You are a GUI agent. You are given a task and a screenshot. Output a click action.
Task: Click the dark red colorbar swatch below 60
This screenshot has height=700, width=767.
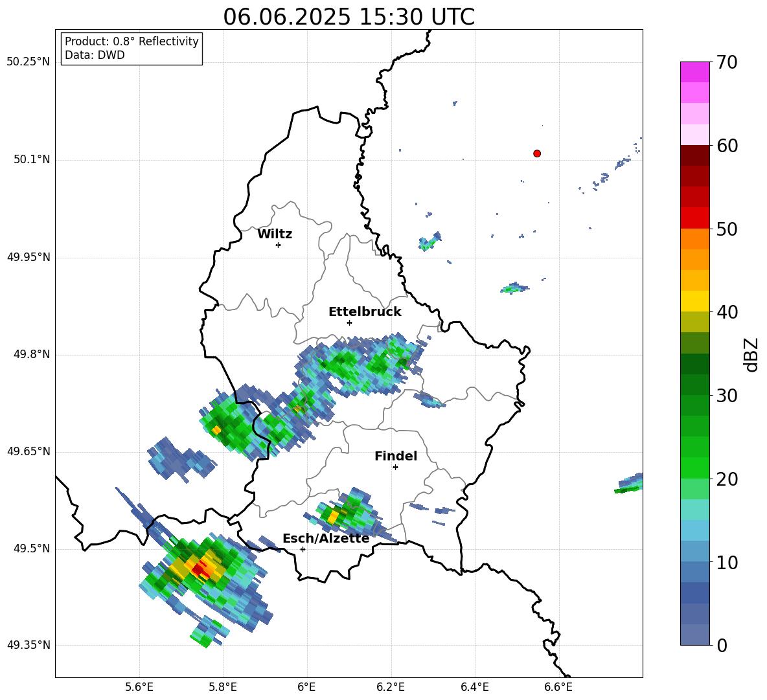coord(694,155)
